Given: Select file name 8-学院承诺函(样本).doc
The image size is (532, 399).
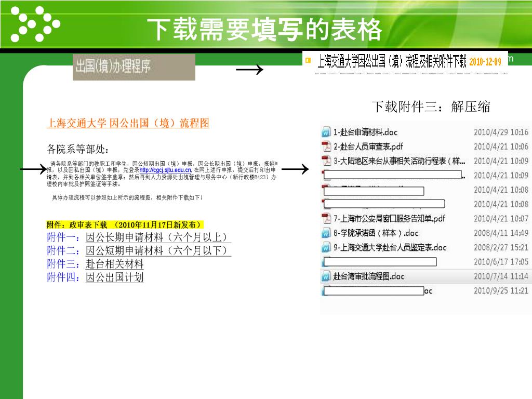Looking at the screenshot, I should pos(376,233).
